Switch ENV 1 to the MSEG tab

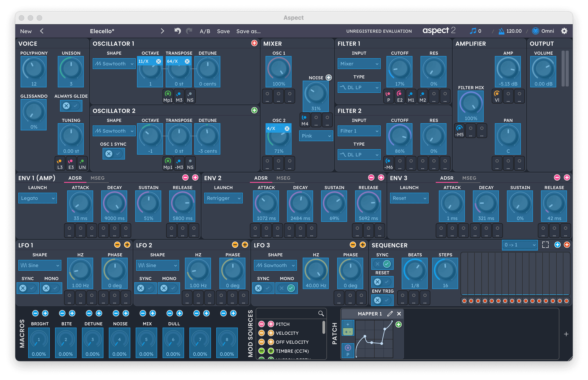point(98,178)
